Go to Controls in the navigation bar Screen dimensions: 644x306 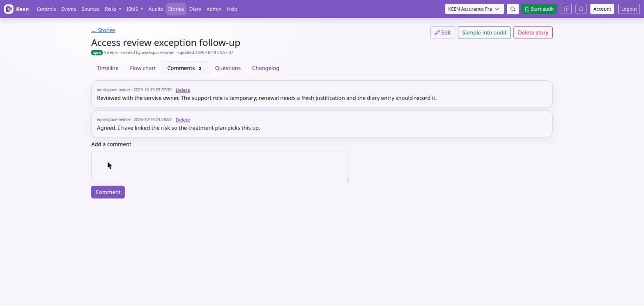[46, 9]
